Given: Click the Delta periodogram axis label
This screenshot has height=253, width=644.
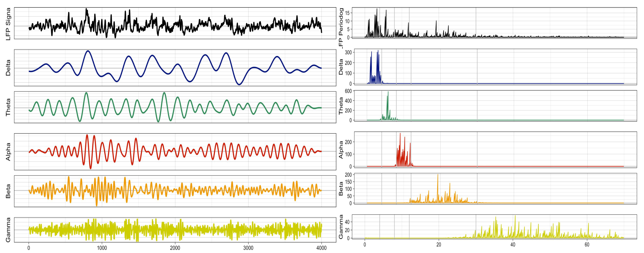Looking at the screenshot, I should 341,67.
